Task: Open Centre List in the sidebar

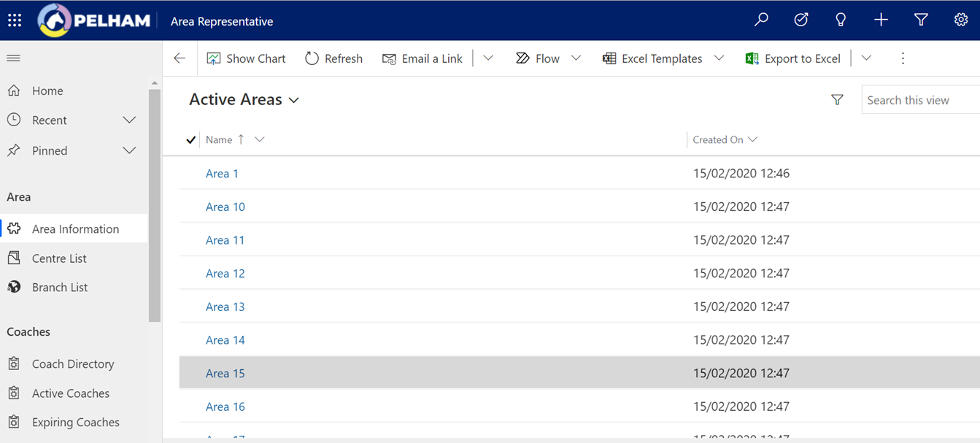Action: pyautogui.click(x=59, y=258)
